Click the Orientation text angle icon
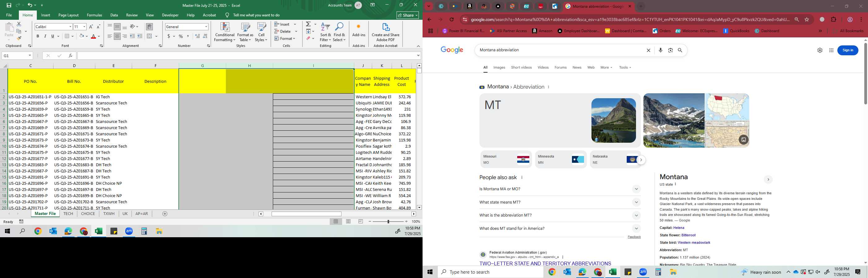The image size is (868, 278). click(x=133, y=27)
